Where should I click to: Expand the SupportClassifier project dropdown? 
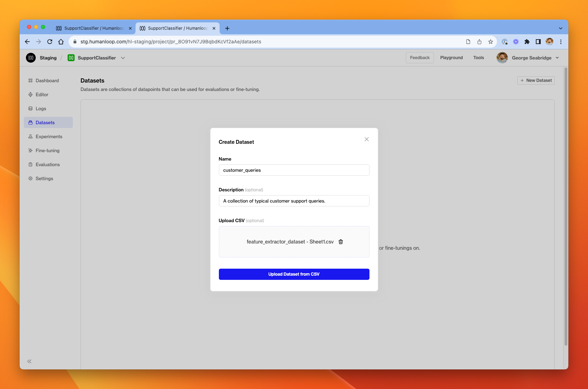pos(123,58)
